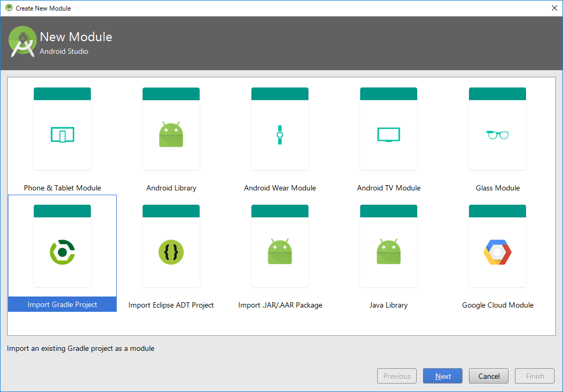
Task: Click the 'Android Wear Module' label
Action: point(280,188)
